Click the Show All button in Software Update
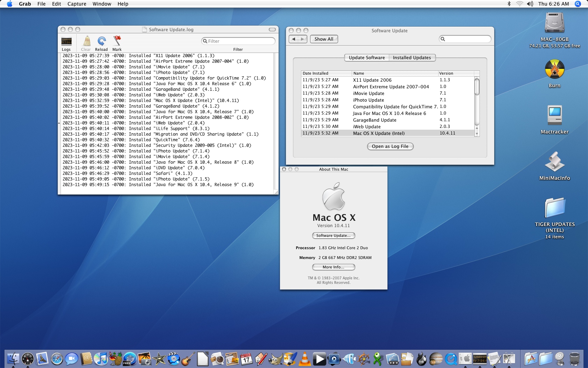 coord(324,39)
